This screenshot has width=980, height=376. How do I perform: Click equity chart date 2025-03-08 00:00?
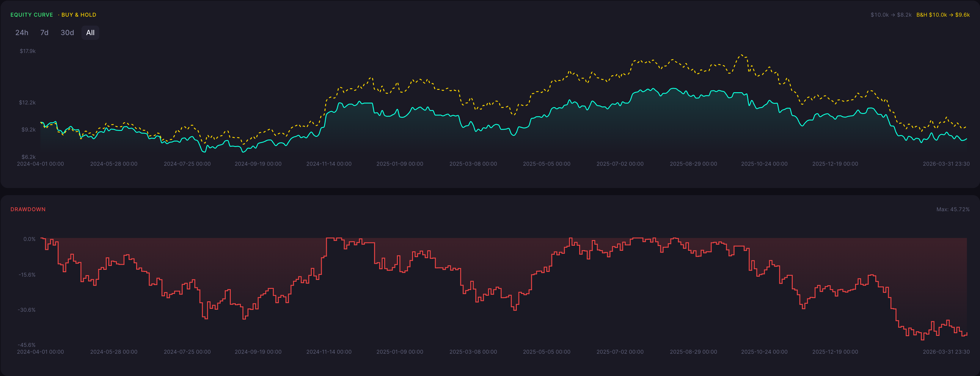[x=473, y=164]
